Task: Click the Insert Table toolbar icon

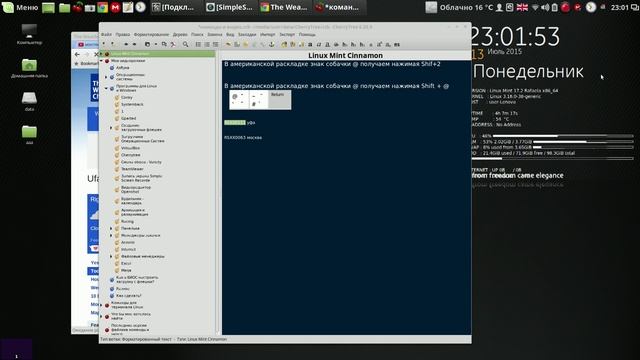Action: coord(236,44)
